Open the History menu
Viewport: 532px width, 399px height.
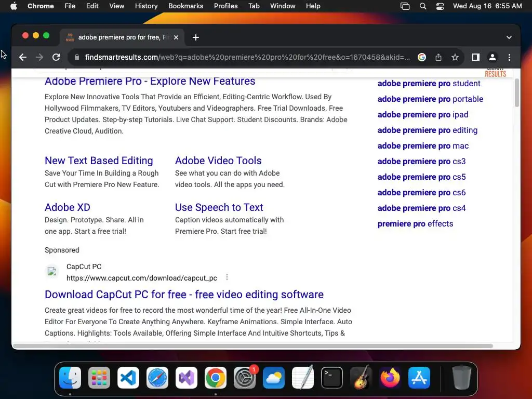point(146,6)
